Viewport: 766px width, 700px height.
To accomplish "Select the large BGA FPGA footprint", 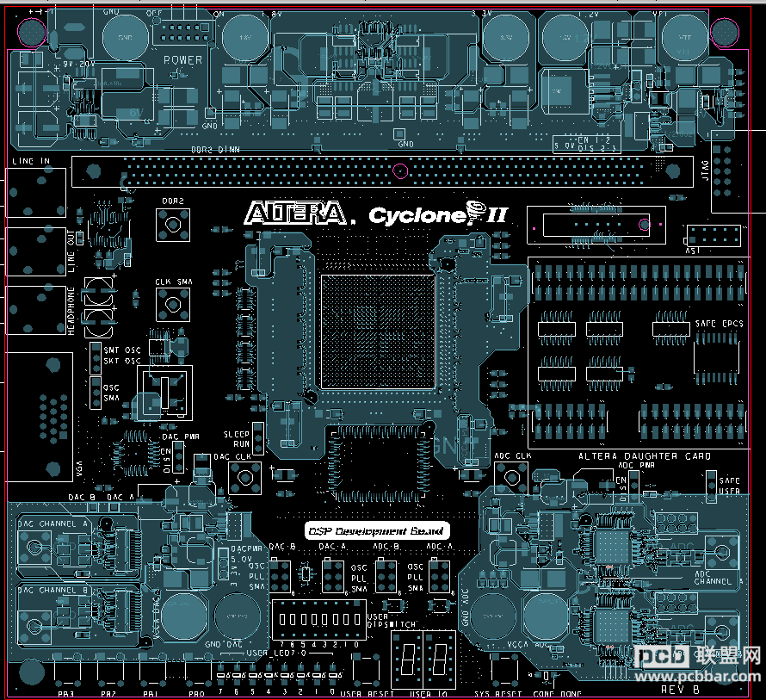I will [x=378, y=331].
